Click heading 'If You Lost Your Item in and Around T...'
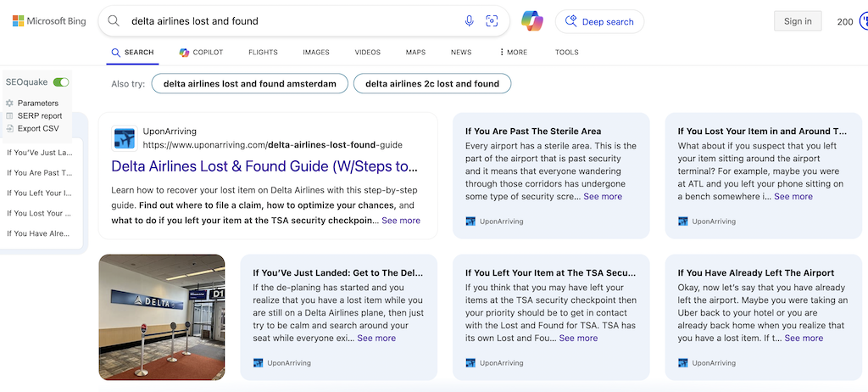This screenshot has height=392, width=868. (762, 132)
